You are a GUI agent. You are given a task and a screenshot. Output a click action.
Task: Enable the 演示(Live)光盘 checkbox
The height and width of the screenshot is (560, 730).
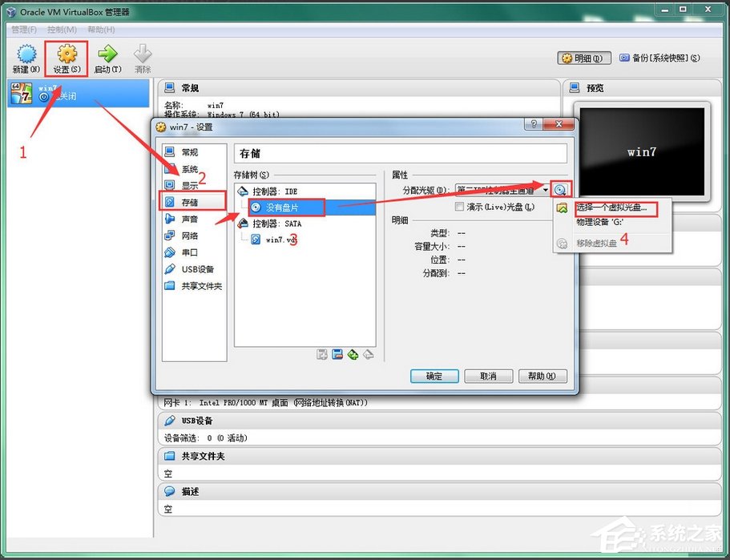(x=461, y=207)
